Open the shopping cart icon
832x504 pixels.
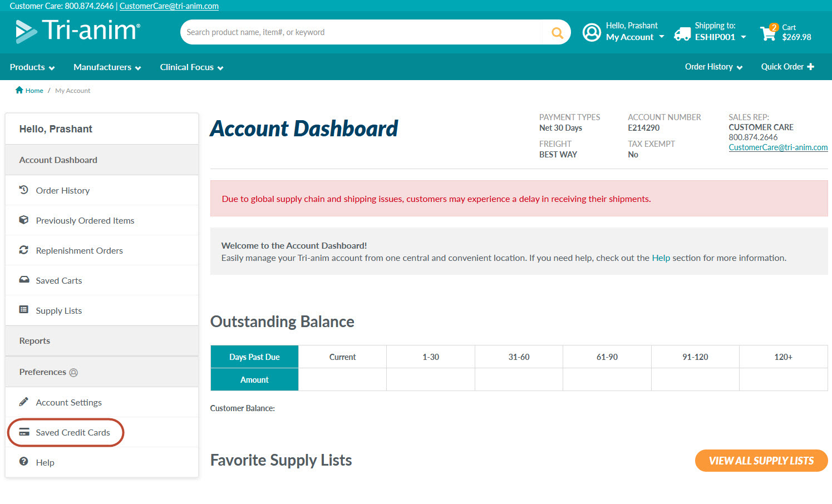click(769, 33)
